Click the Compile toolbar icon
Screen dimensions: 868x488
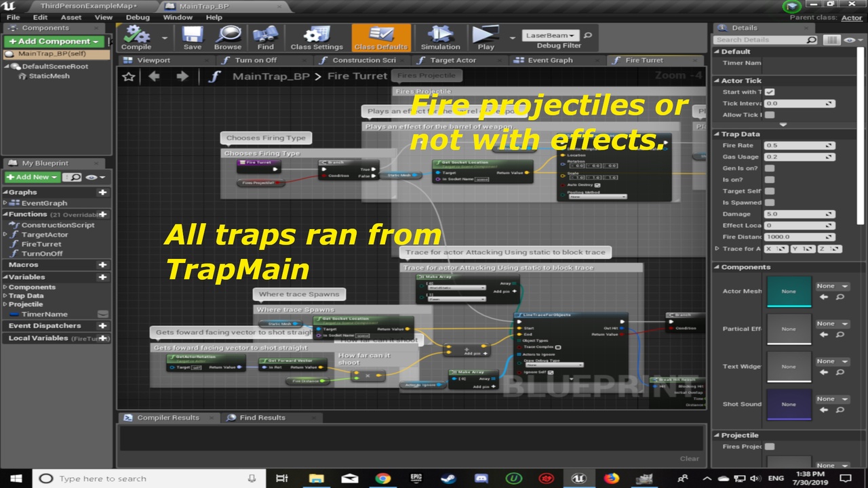click(x=136, y=38)
